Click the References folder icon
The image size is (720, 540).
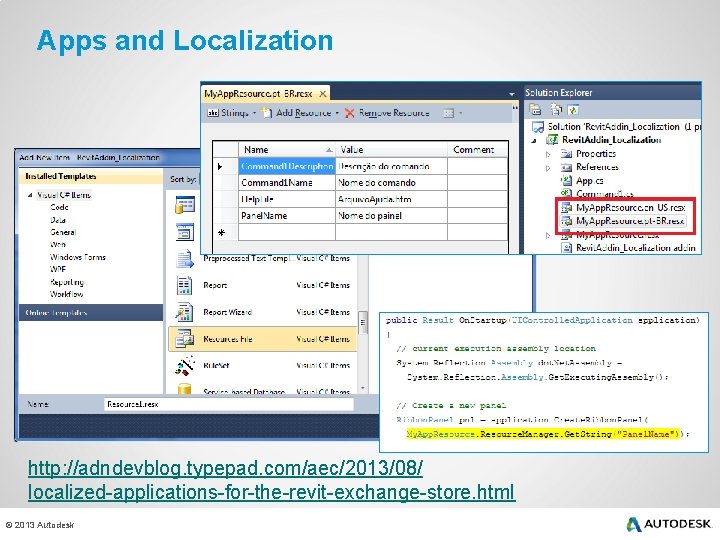(567, 167)
